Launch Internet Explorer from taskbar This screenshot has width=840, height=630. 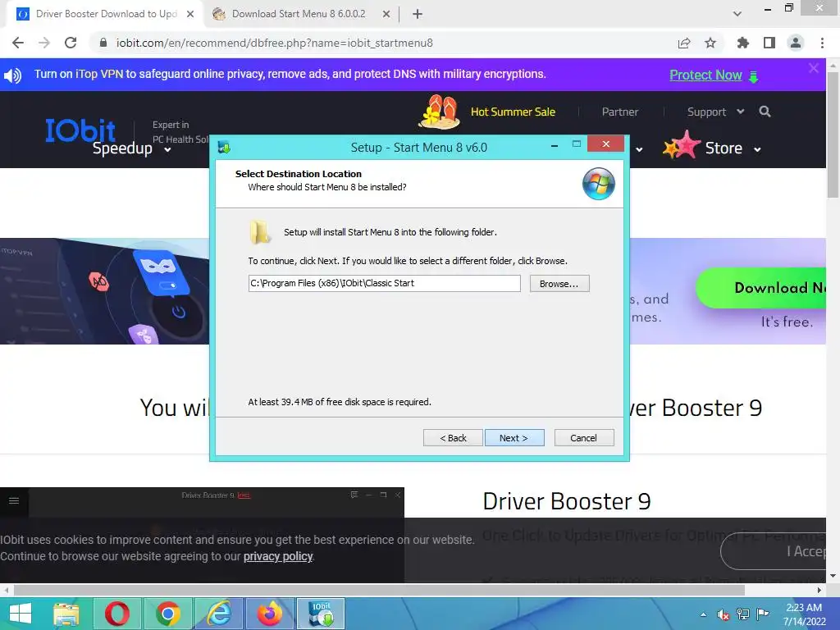tap(218, 614)
